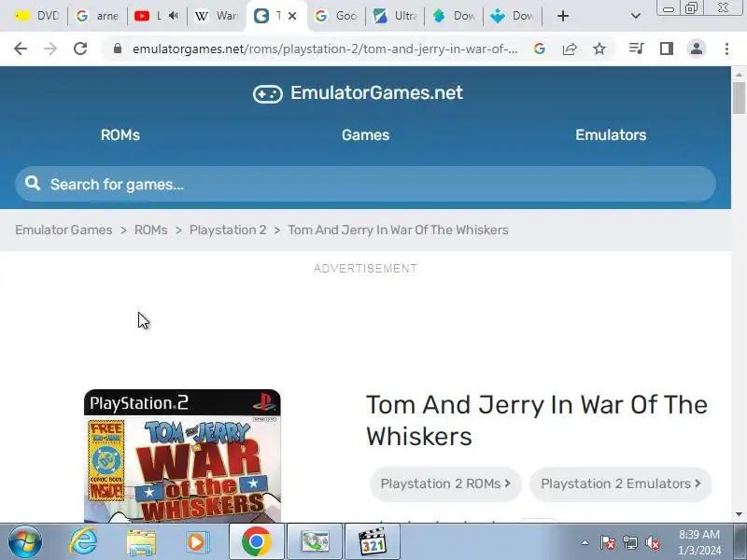
Task: Open Action Center flag icon
Action: (x=608, y=542)
